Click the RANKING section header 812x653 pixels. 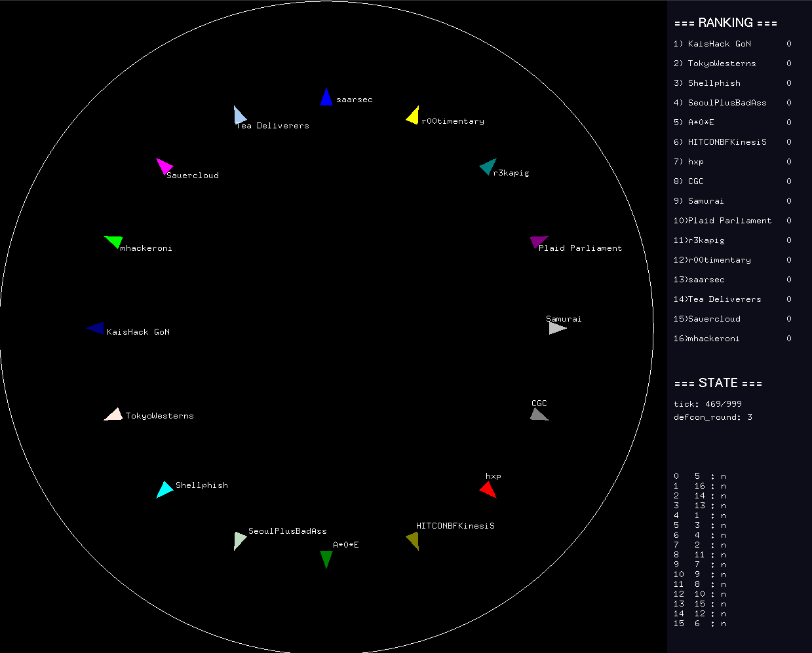coord(725,23)
